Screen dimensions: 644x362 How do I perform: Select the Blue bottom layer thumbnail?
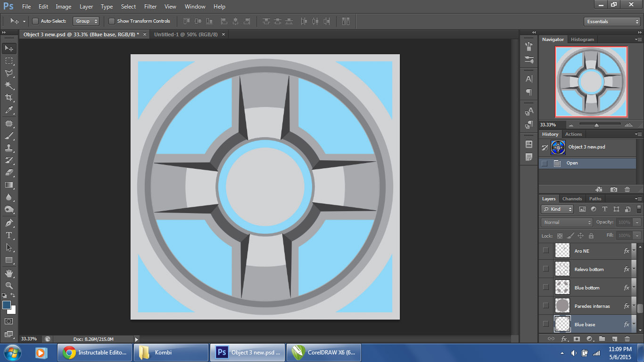[562, 288]
